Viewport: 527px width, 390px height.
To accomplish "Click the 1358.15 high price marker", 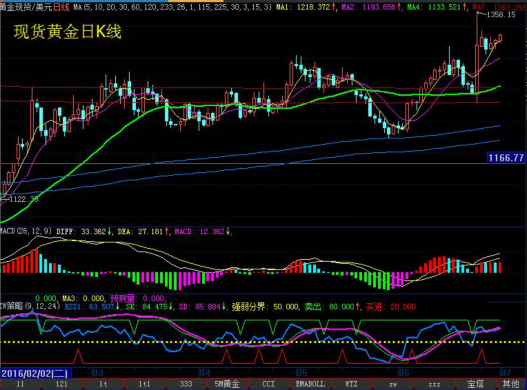I will tap(501, 14).
